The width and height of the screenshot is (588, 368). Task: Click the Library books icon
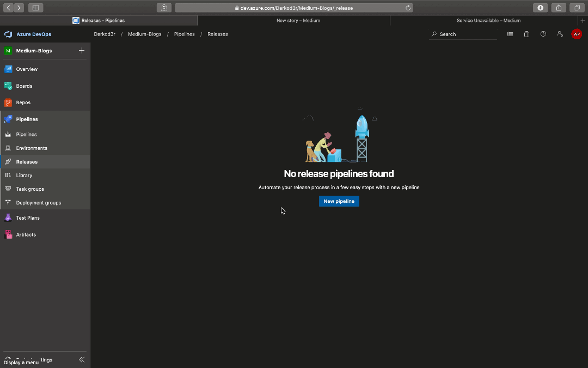tap(8, 176)
